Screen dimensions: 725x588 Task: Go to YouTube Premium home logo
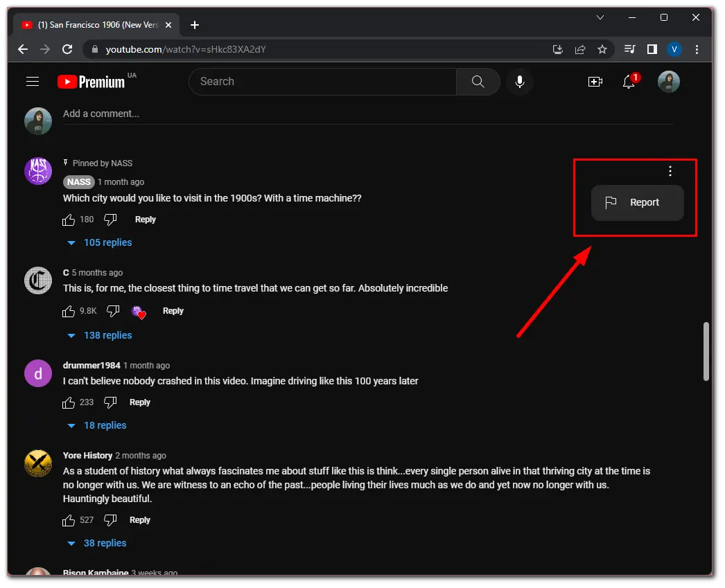click(91, 82)
